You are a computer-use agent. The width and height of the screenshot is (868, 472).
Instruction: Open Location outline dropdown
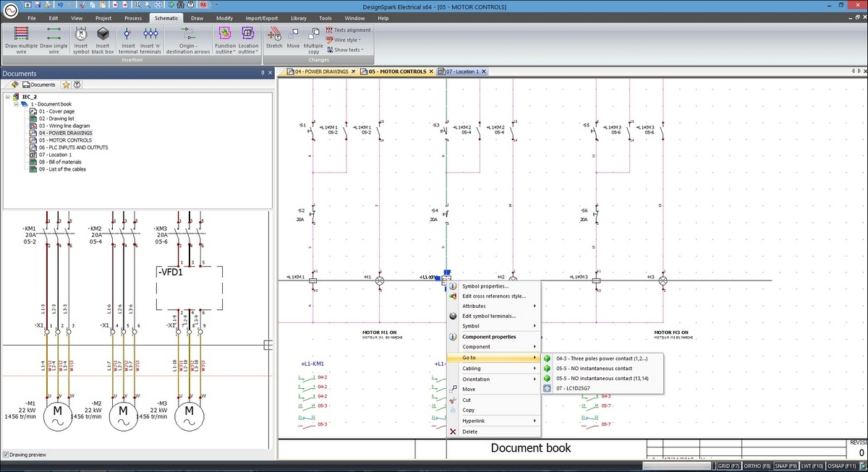click(248, 40)
